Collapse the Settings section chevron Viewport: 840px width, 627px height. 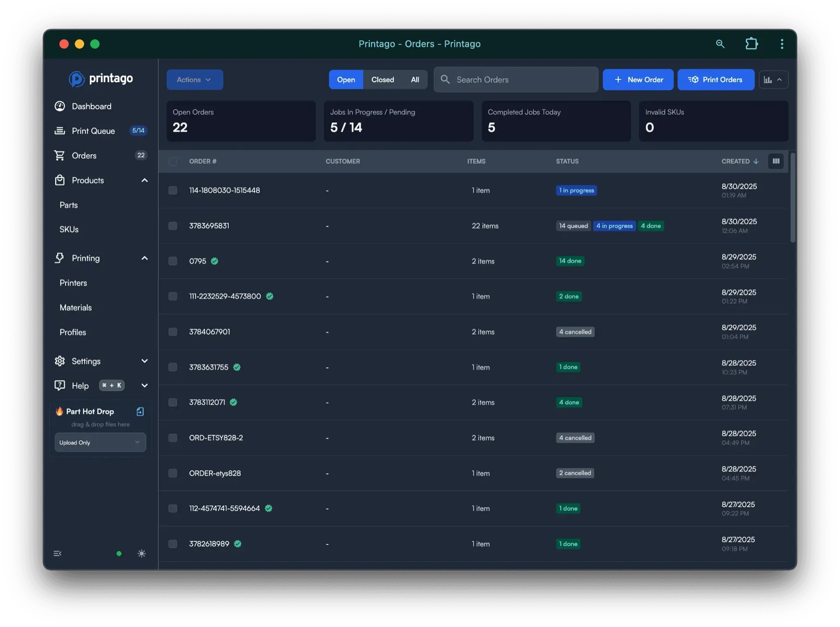pyautogui.click(x=144, y=361)
